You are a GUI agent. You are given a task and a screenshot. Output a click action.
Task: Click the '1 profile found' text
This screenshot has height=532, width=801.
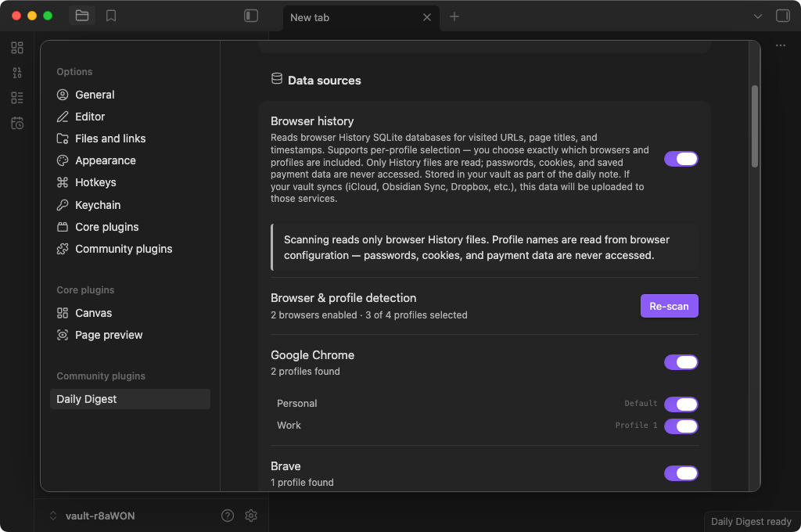coord(302,483)
